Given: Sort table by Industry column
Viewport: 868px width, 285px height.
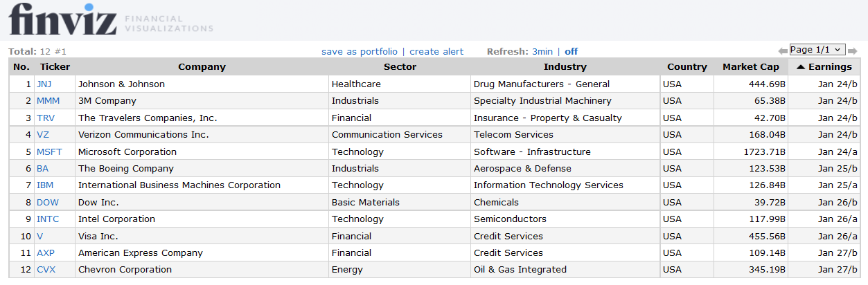Looking at the screenshot, I should pos(565,67).
